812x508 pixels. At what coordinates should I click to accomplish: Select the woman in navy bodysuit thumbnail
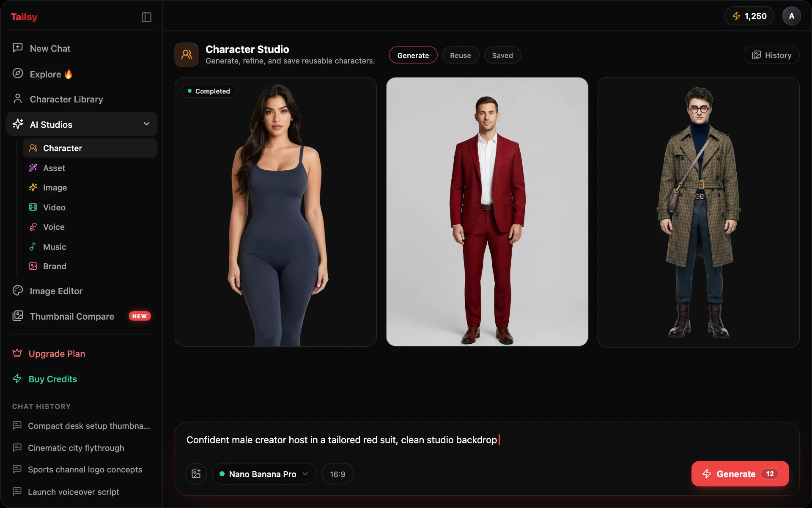point(276,212)
